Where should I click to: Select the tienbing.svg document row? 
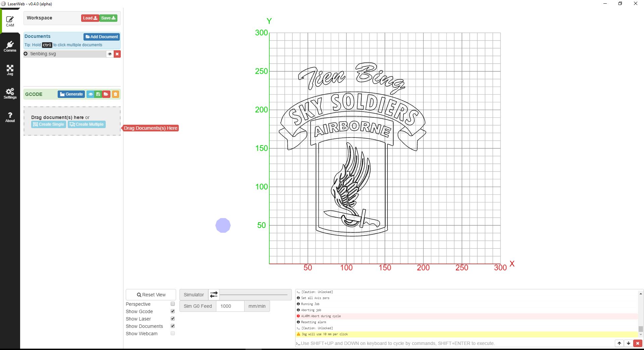tap(65, 54)
